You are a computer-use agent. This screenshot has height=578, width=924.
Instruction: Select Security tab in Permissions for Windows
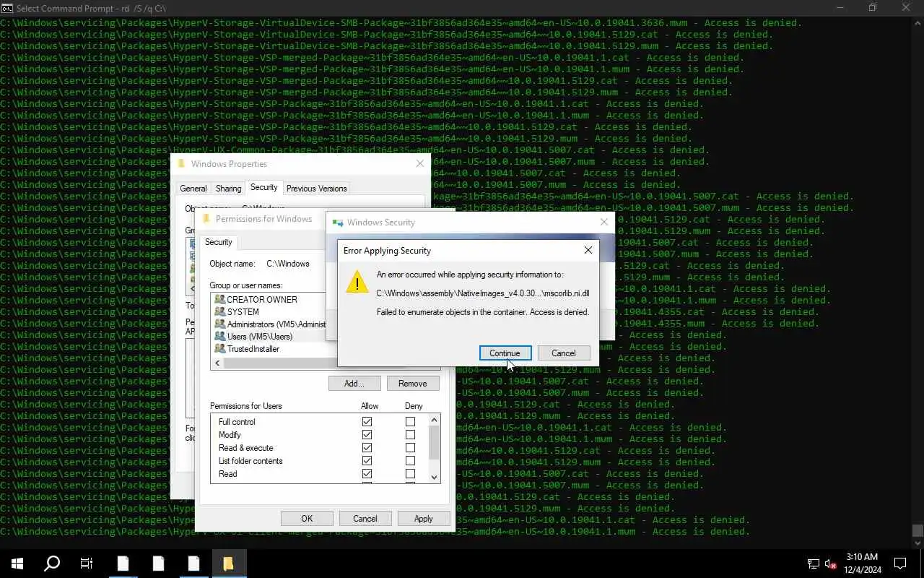pyautogui.click(x=218, y=242)
